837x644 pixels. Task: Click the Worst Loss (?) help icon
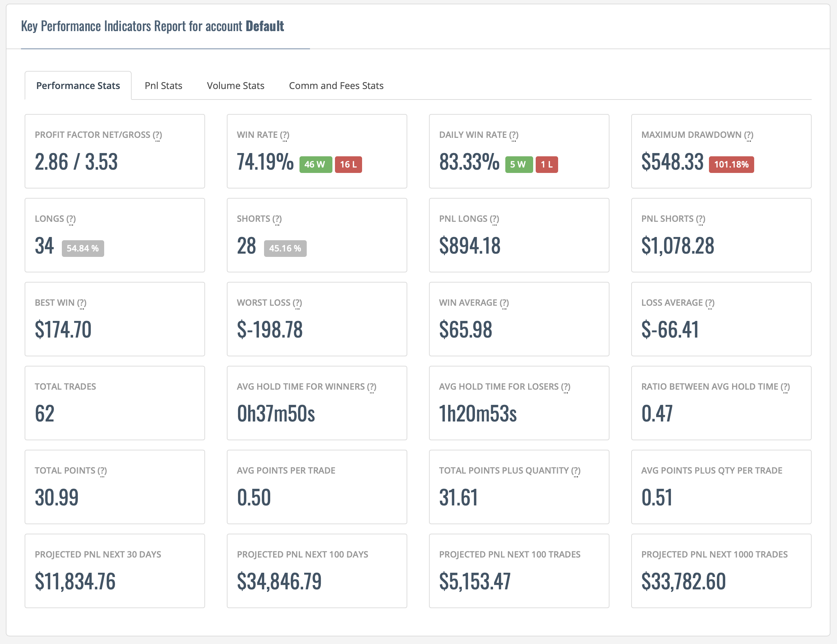pos(297,303)
